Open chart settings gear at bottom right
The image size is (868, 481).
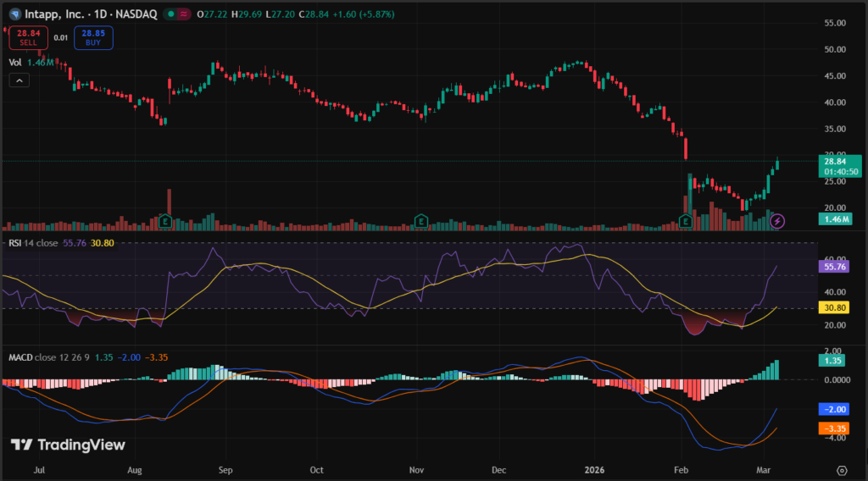[842, 469]
